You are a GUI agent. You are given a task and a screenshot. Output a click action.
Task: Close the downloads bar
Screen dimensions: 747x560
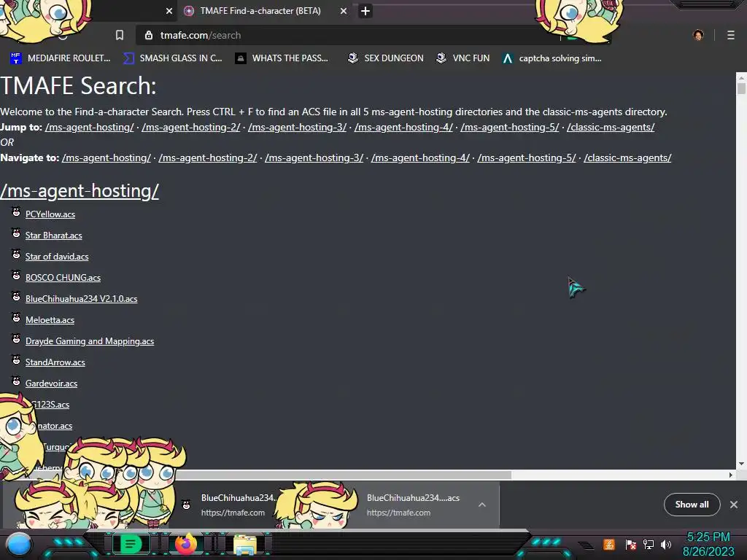click(734, 505)
